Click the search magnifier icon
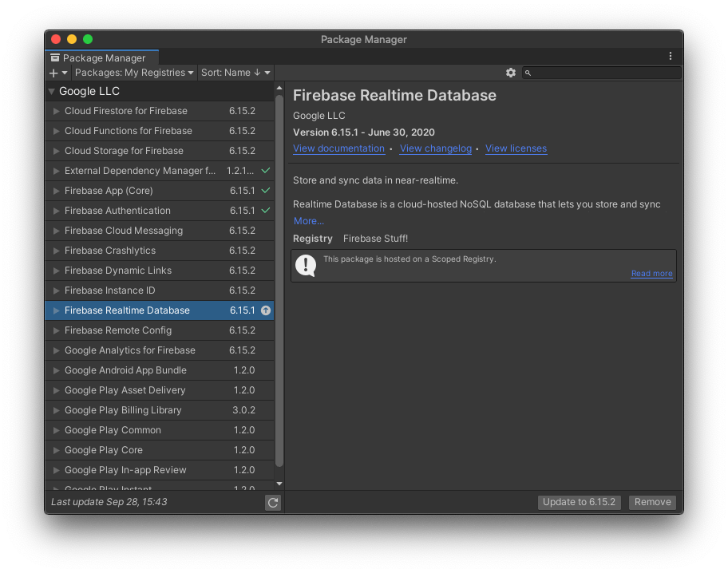 [528, 73]
